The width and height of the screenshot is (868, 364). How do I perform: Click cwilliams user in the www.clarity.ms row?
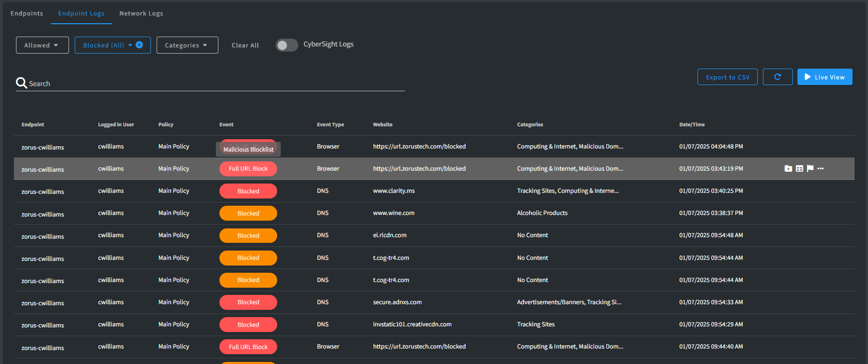click(111, 191)
